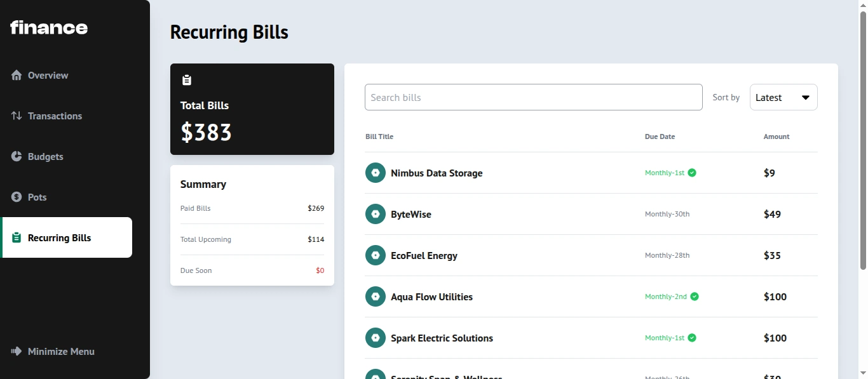Click the Minimize Menu arrow icon

tap(17, 351)
